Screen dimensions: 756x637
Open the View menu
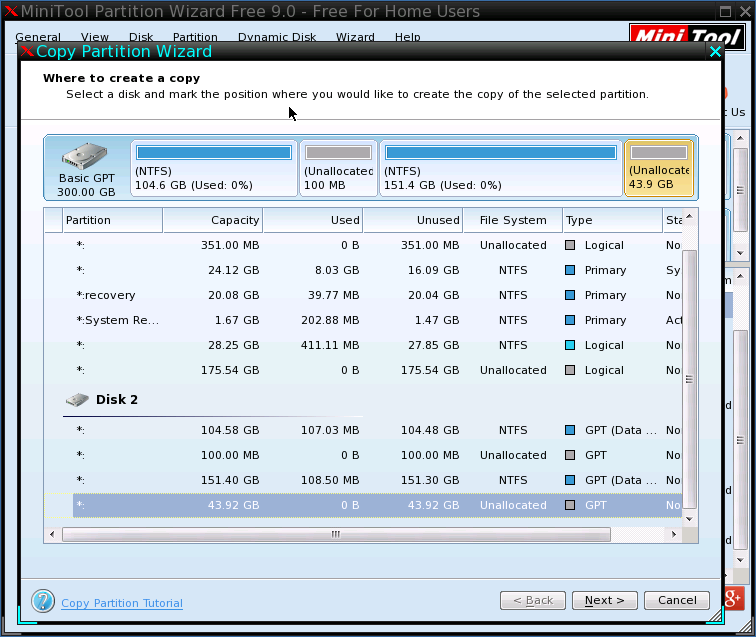point(94,37)
